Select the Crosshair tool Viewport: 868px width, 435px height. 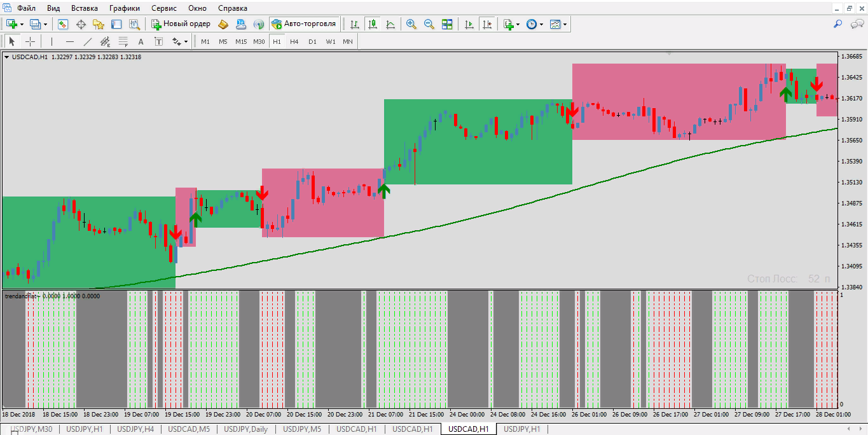(30, 42)
